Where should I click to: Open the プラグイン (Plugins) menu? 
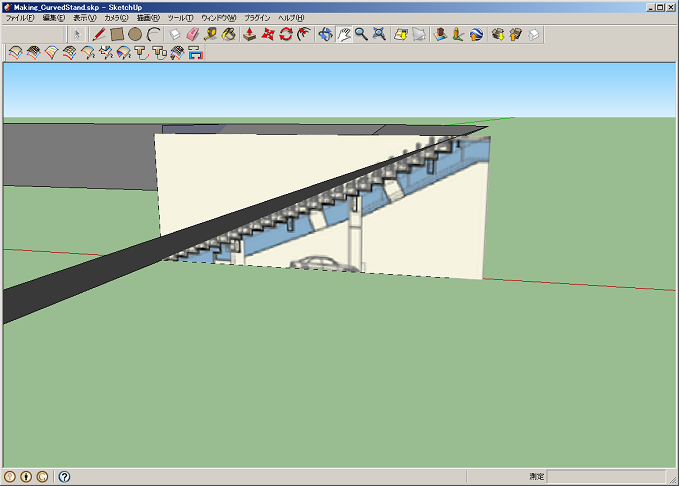(257, 18)
